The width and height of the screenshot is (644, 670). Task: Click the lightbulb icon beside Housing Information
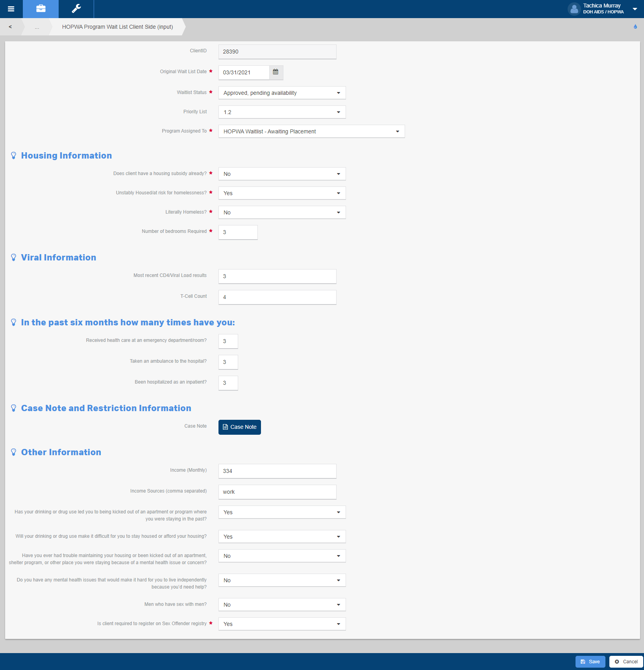tap(14, 156)
